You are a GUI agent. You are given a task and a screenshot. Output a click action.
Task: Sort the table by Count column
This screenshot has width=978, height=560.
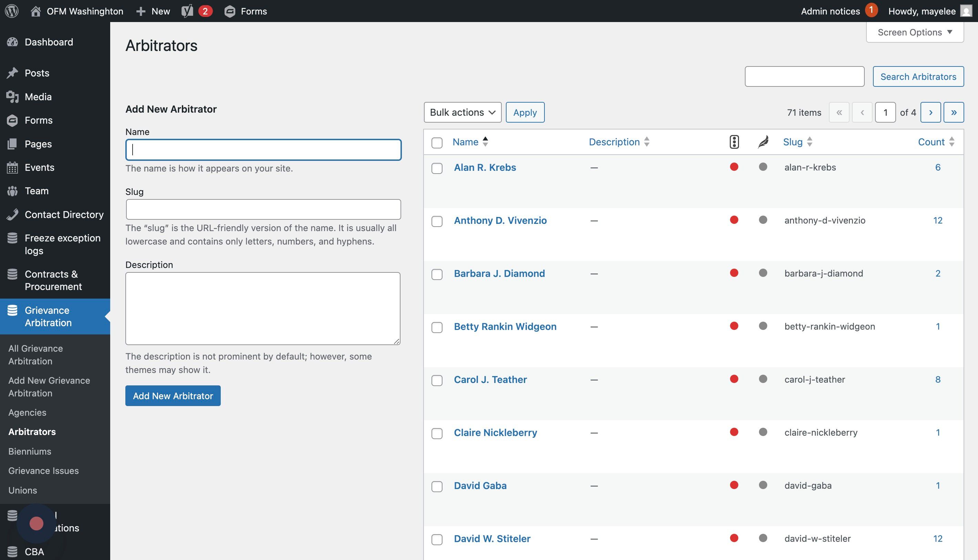[931, 142]
